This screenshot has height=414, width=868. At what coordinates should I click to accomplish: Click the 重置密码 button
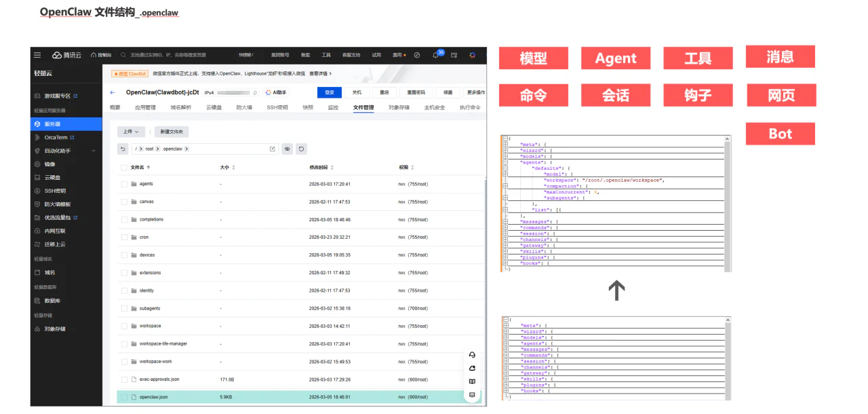click(416, 92)
